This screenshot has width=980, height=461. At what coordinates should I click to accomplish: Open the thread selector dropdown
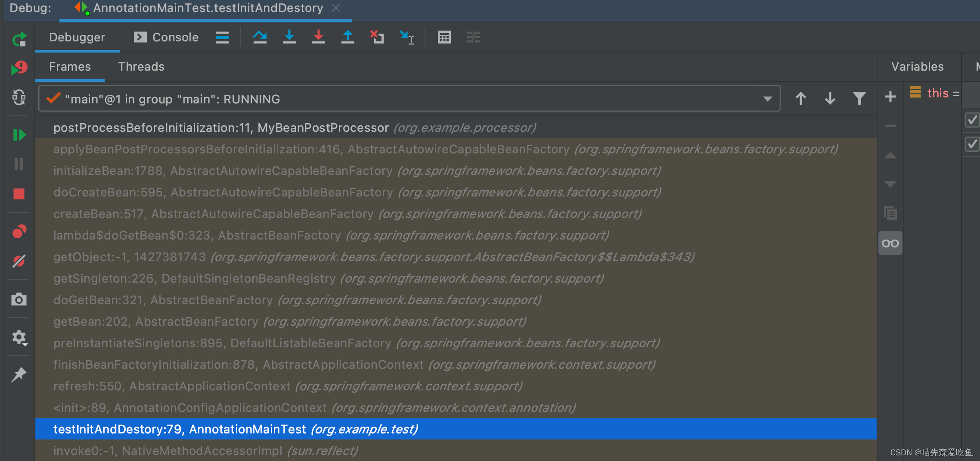click(x=409, y=99)
